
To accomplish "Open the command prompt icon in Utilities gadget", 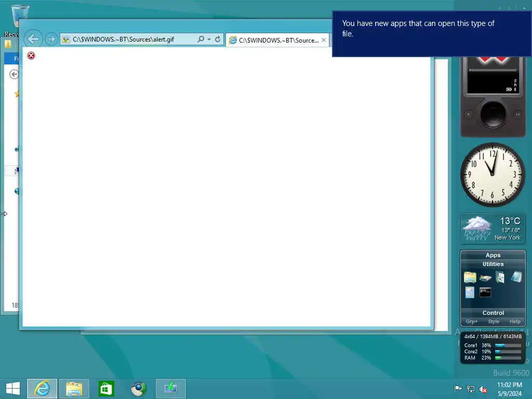I will coord(485,292).
